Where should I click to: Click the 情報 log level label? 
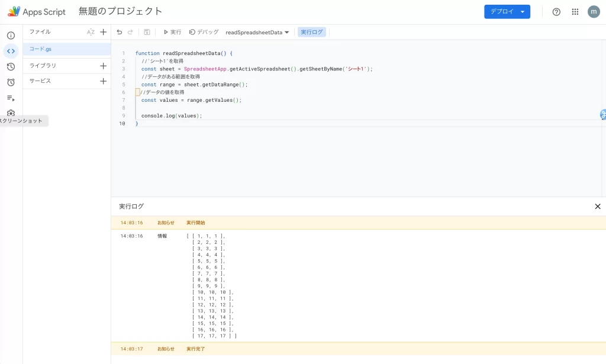coord(162,236)
